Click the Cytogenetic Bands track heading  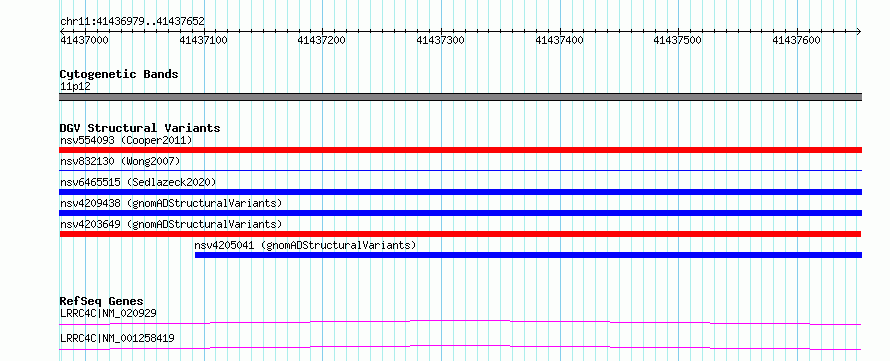point(119,74)
